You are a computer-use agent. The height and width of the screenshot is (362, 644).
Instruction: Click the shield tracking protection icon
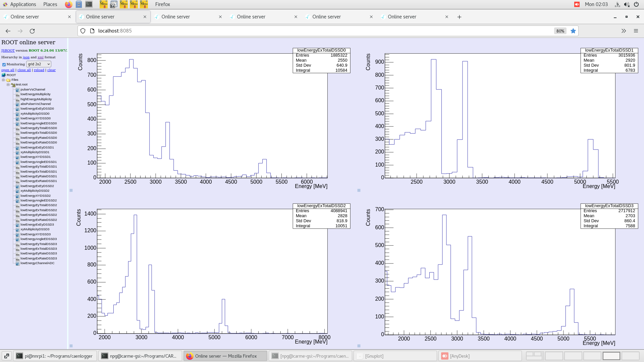coord(83,31)
